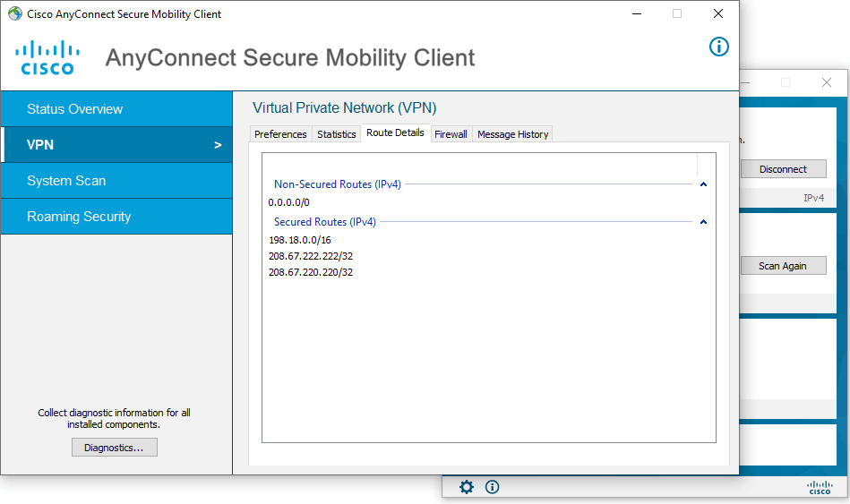Open Roaming Security in the sidebar
850x504 pixels.
[x=116, y=217]
